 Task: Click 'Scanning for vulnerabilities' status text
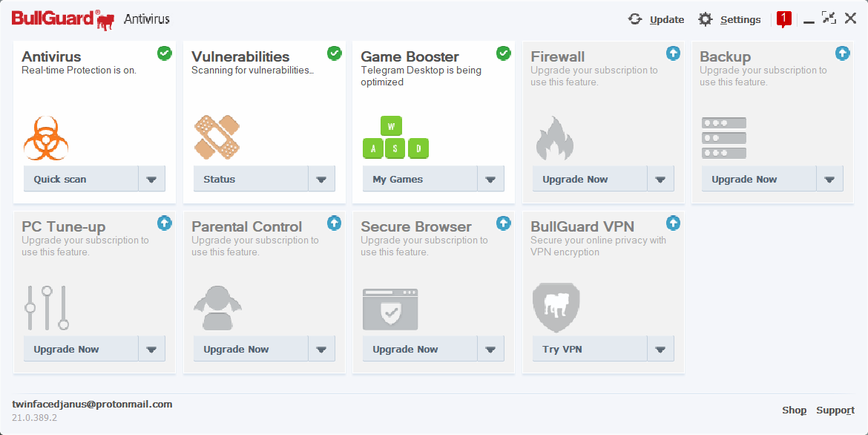coord(253,71)
